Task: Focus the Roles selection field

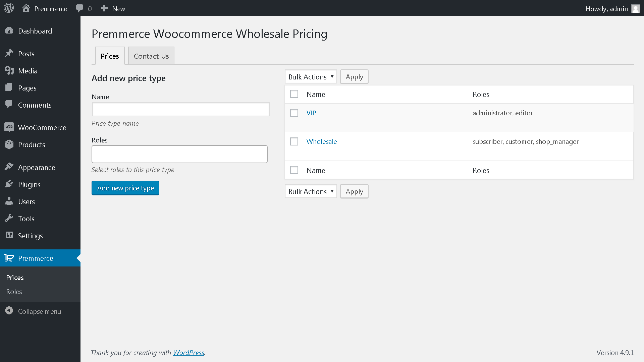Action: click(x=179, y=154)
